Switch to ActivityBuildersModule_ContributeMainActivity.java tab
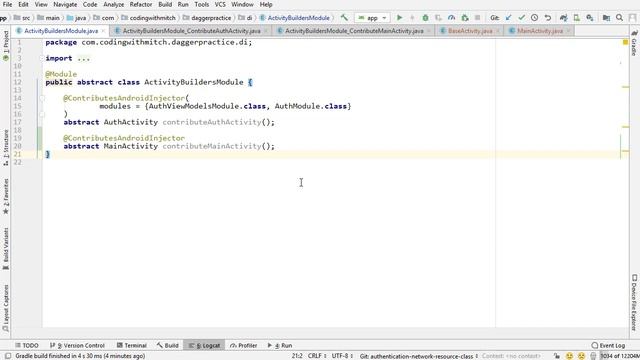Screen dimensions: 640x360 353,31
